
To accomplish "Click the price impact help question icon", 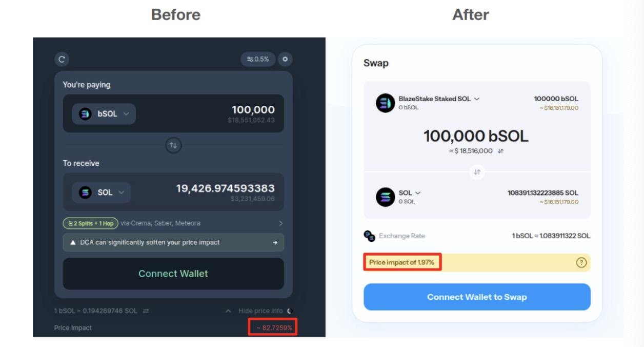I will pos(581,262).
